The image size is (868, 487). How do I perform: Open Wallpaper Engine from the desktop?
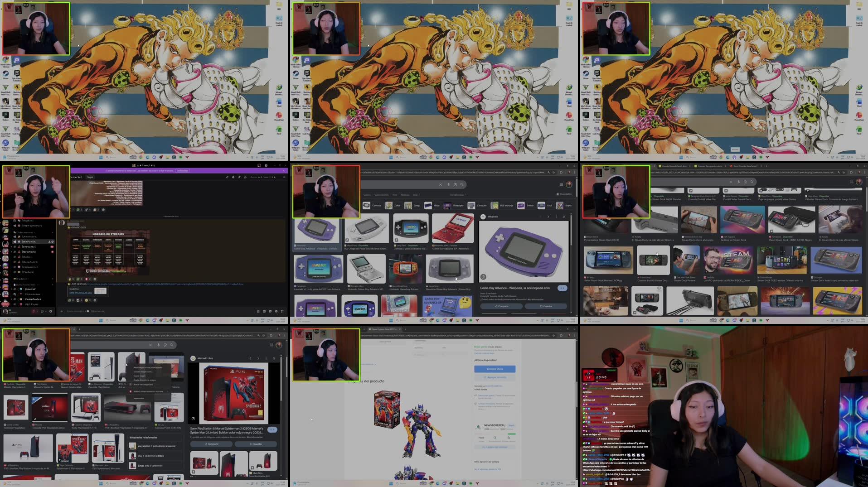pos(6,143)
